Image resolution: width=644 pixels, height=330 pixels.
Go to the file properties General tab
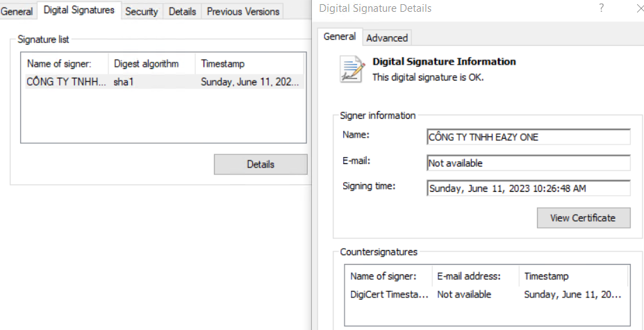click(17, 11)
